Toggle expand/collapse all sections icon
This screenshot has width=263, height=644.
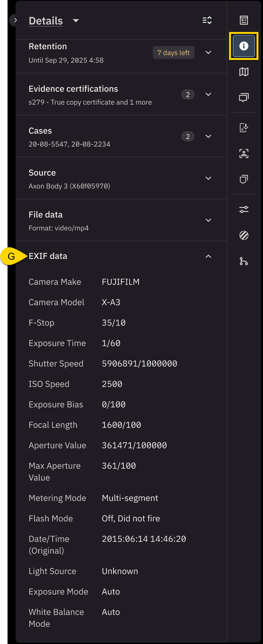pyautogui.click(x=207, y=20)
